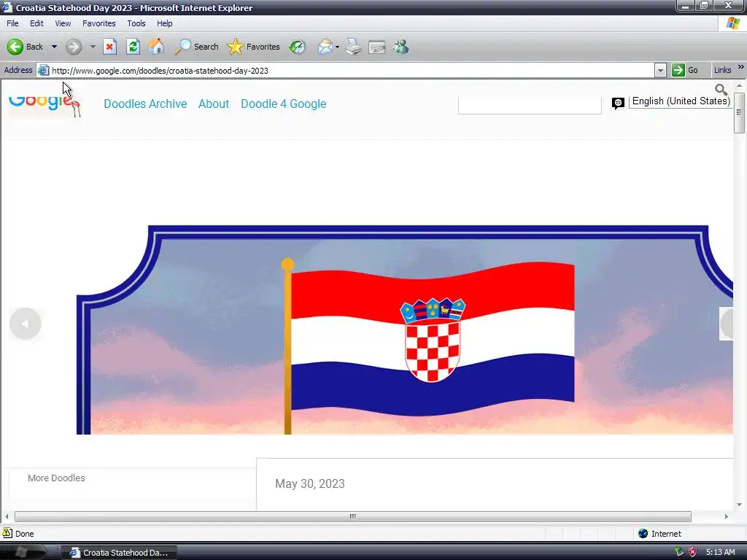Click the Go button
The image size is (747, 560).
[685, 71]
